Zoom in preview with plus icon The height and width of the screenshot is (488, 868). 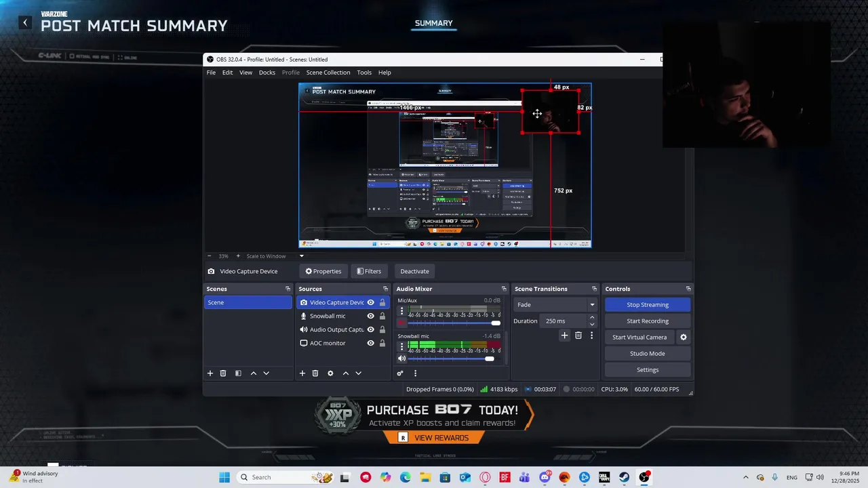[x=238, y=256]
